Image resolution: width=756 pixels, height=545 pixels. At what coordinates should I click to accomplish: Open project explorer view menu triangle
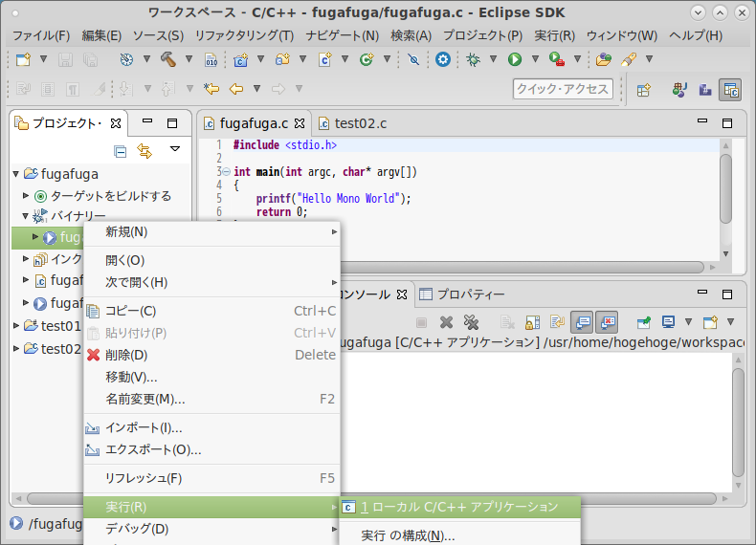[x=175, y=149]
